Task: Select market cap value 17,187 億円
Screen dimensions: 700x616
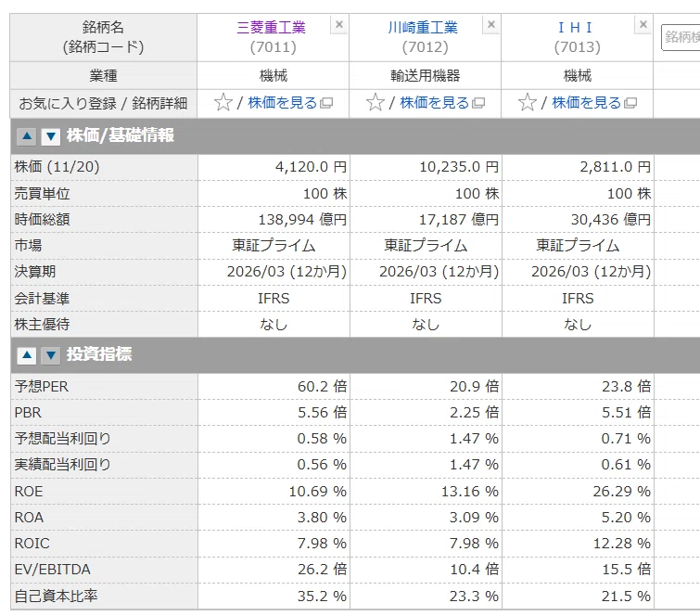Action: coord(459,220)
